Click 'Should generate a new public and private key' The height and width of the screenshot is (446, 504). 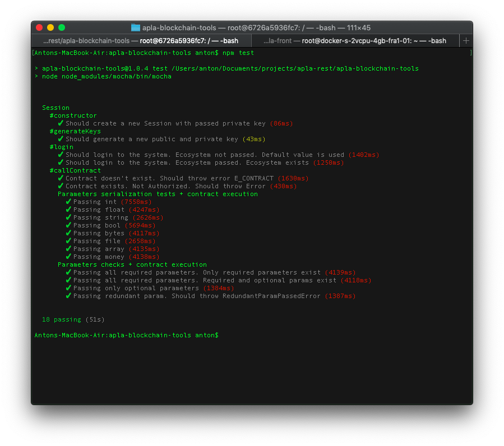[x=161, y=139]
